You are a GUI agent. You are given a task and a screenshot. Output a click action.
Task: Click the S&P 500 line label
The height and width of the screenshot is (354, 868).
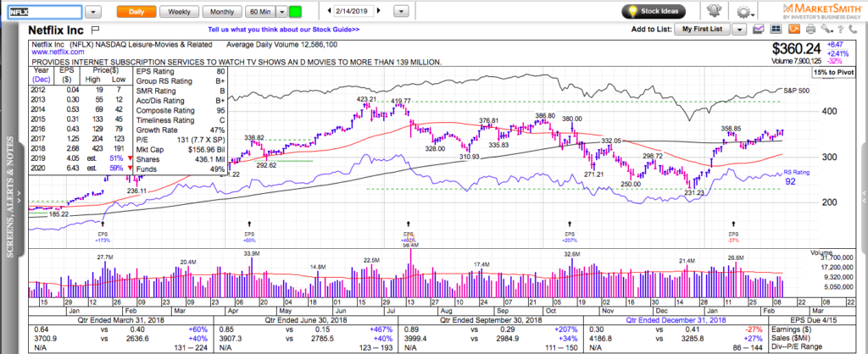point(798,91)
